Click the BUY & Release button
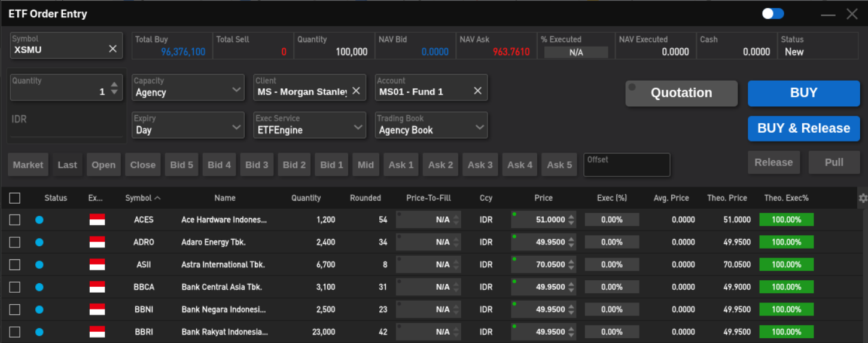This screenshot has width=868, height=343. coord(803,128)
